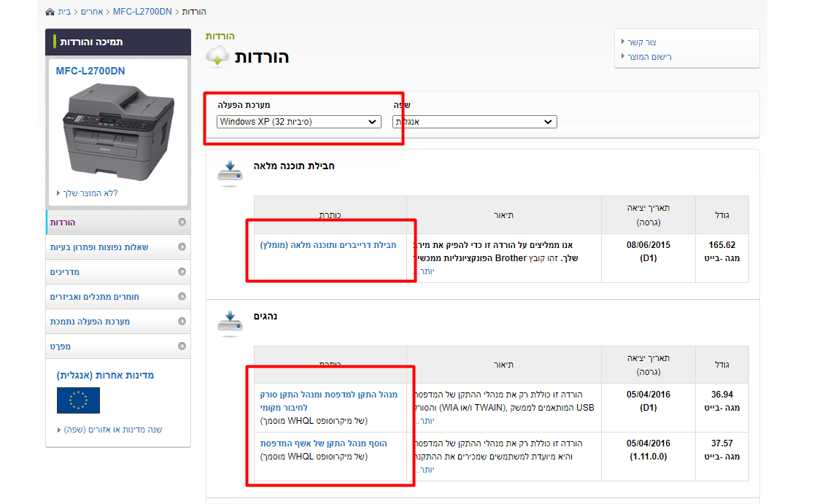
Task: Click the שנה מדינות או אזורים (שפה) link
Action: pos(113,430)
